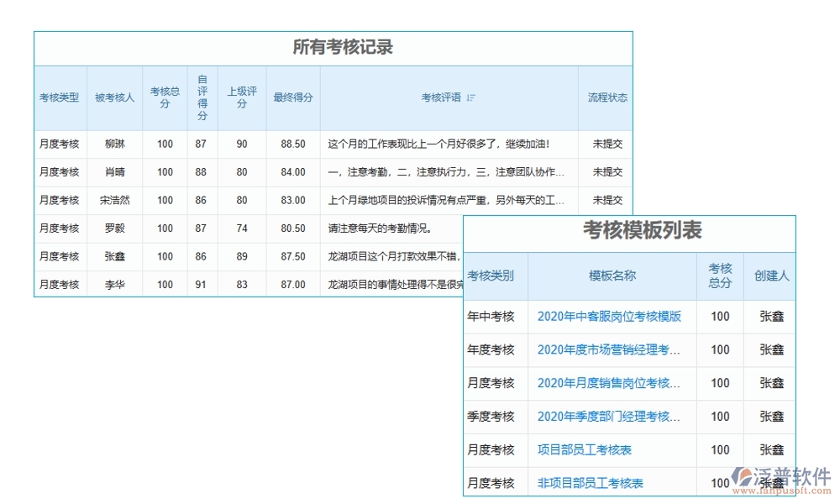Screen dimensions: 840x504
Task: Sort records by 最终得分 column header
Action: tap(291, 97)
